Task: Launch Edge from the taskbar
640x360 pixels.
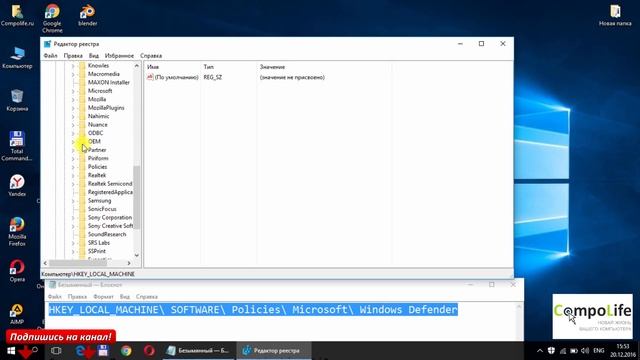Action: (x=80, y=351)
